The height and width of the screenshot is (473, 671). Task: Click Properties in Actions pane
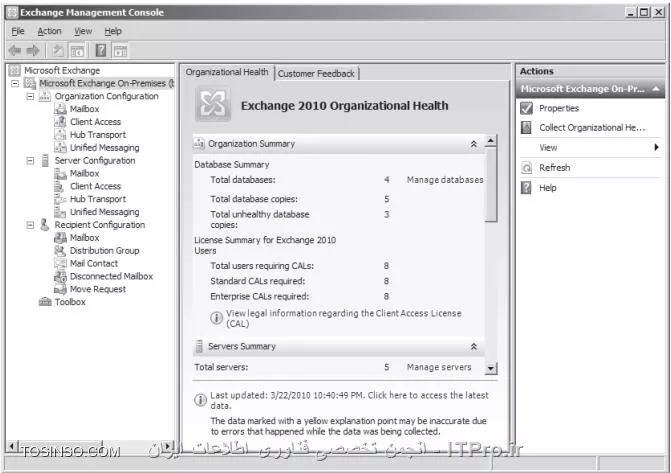(558, 108)
